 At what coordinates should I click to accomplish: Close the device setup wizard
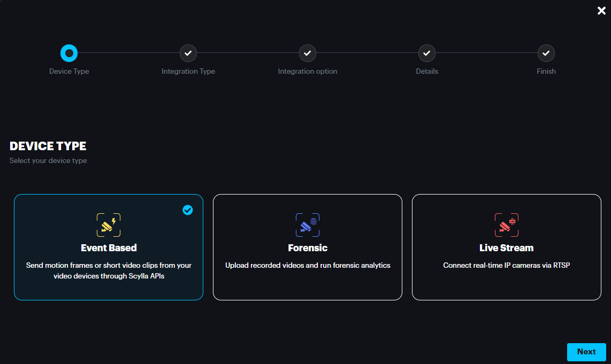(x=601, y=11)
